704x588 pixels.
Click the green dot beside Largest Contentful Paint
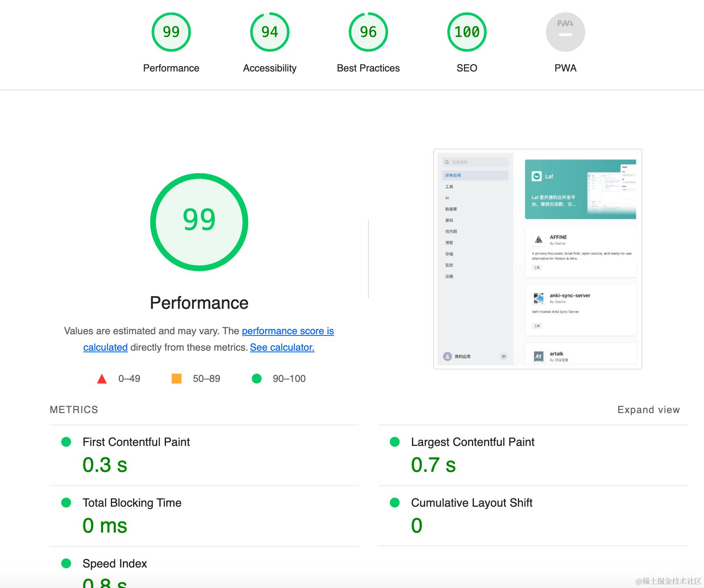[x=395, y=442]
